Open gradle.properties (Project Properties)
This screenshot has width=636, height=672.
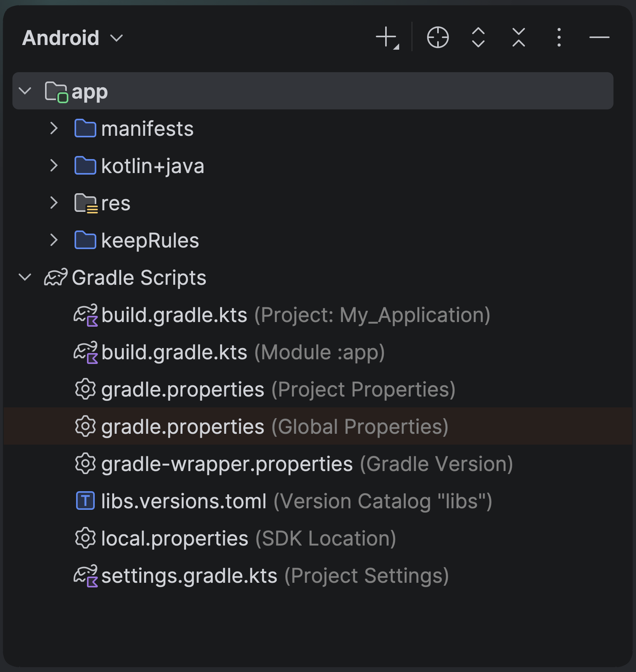278,390
